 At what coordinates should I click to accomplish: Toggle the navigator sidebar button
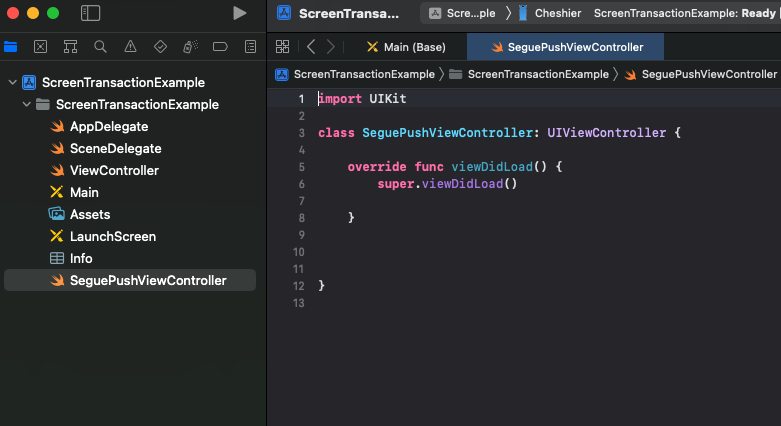pos(90,13)
